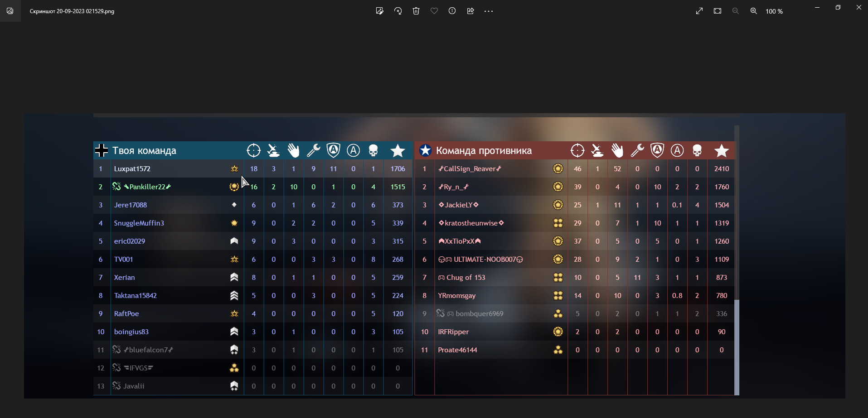Zoom out with the minus magnifier
The height and width of the screenshot is (418, 868).
[736, 11]
